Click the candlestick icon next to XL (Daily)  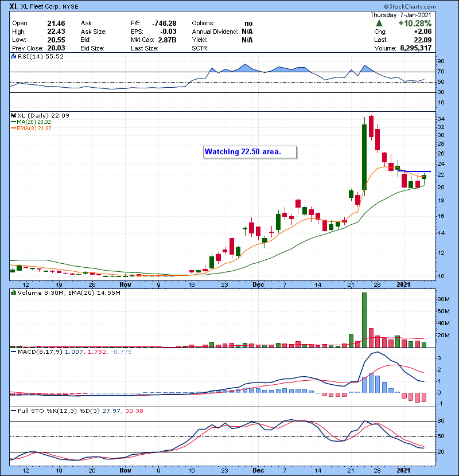click(x=13, y=116)
